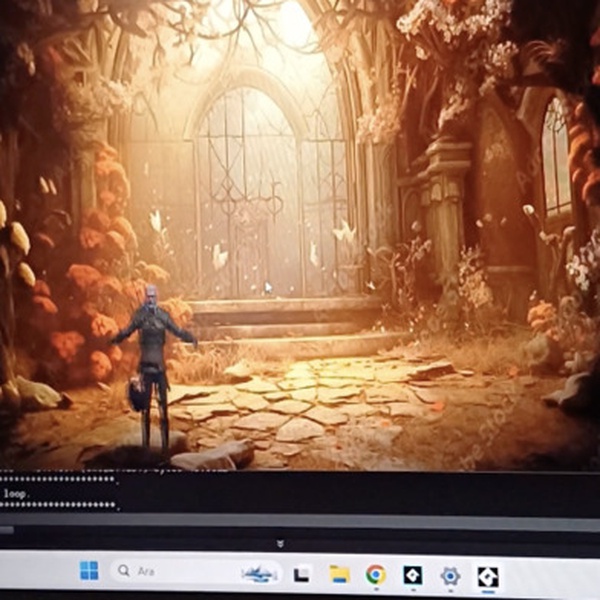Open the search highlight image in search box
The image size is (600, 600).
click(x=259, y=573)
